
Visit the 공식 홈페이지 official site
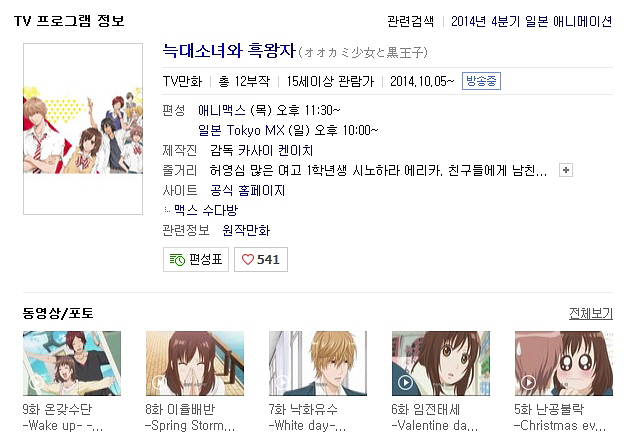[x=247, y=190]
